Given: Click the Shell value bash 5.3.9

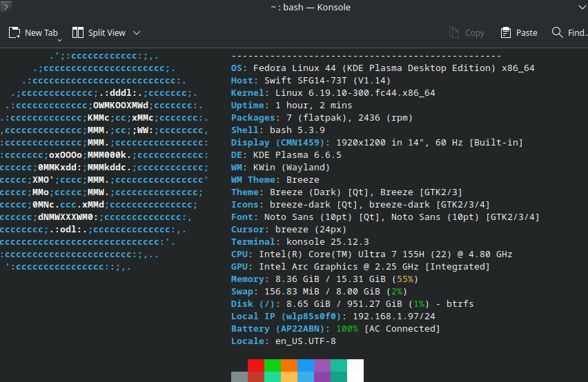Looking at the screenshot, I should coord(297,130).
